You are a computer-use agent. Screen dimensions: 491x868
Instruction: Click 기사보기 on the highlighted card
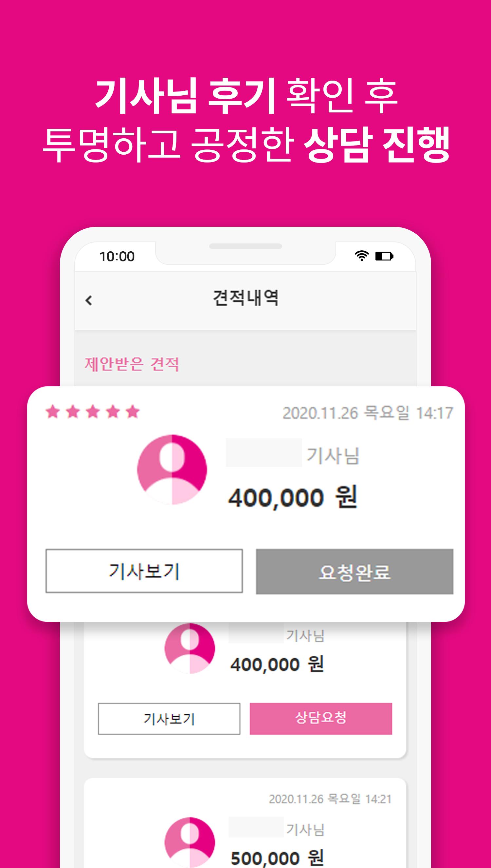pyautogui.click(x=144, y=571)
